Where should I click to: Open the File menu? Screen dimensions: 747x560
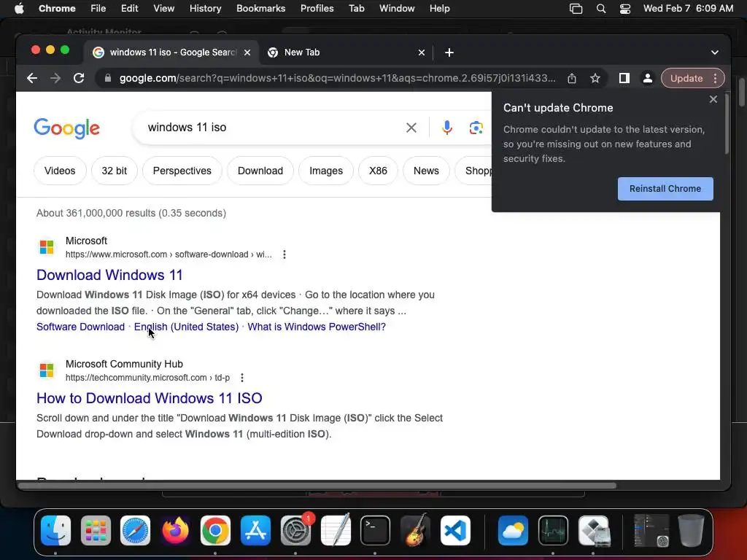pos(98,9)
